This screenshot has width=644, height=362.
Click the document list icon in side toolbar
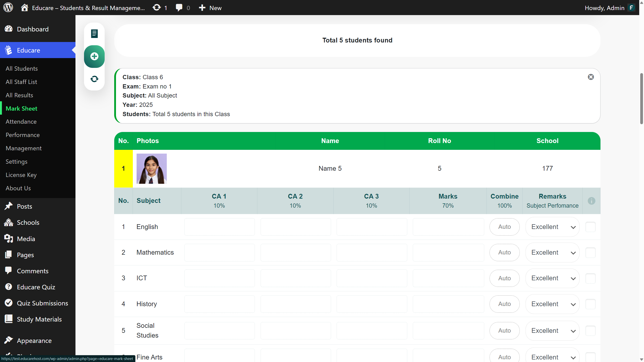point(94,33)
